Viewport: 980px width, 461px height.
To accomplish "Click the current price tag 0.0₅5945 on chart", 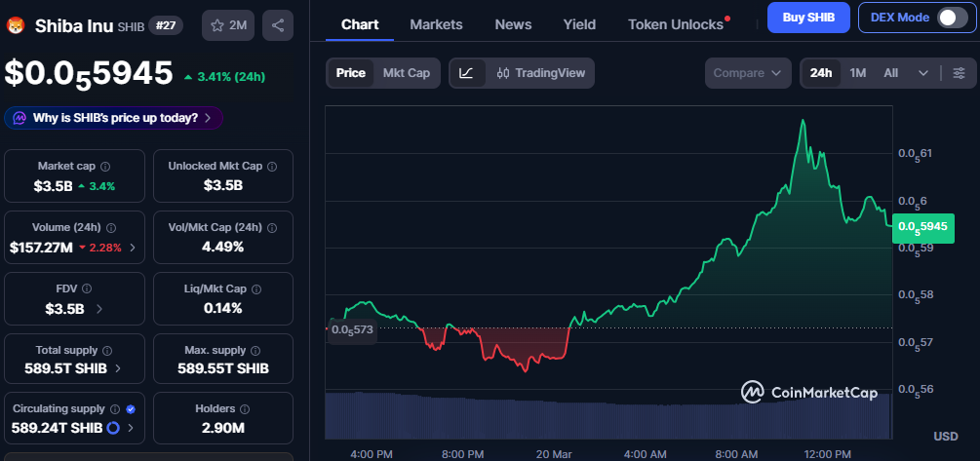I will pyautogui.click(x=923, y=228).
